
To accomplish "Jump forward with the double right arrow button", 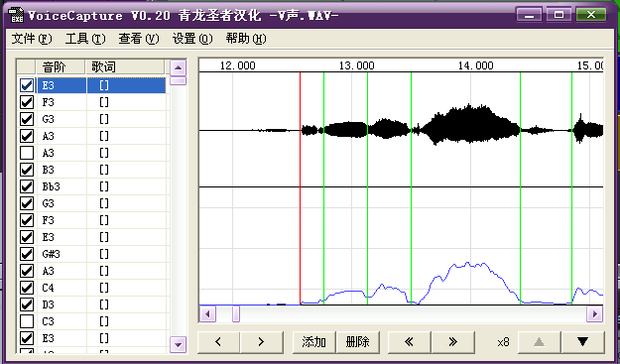I will (x=453, y=342).
